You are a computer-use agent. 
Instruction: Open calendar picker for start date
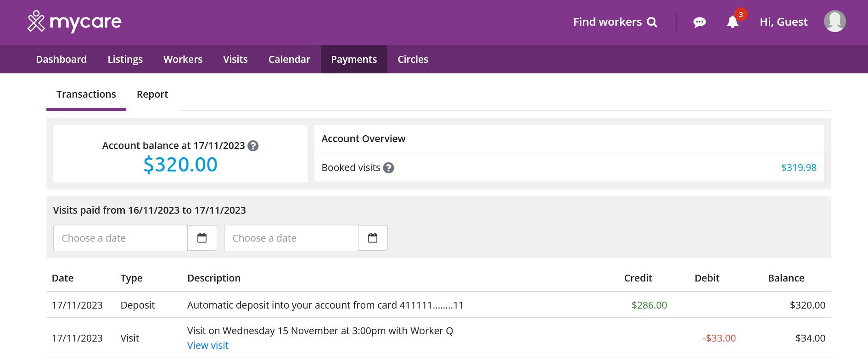(202, 238)
